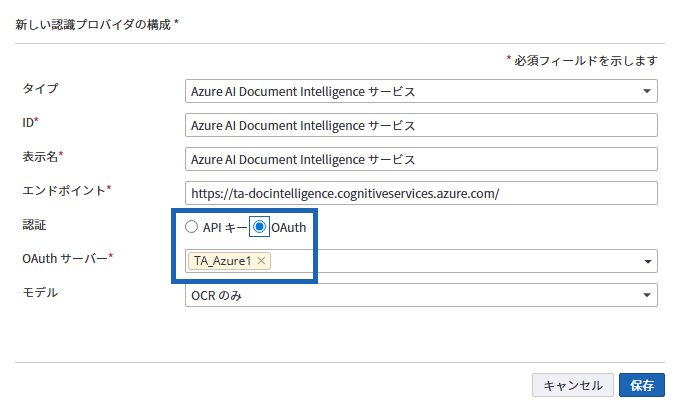Click the 必須フィールドを示します note text

tap(585, 60)
